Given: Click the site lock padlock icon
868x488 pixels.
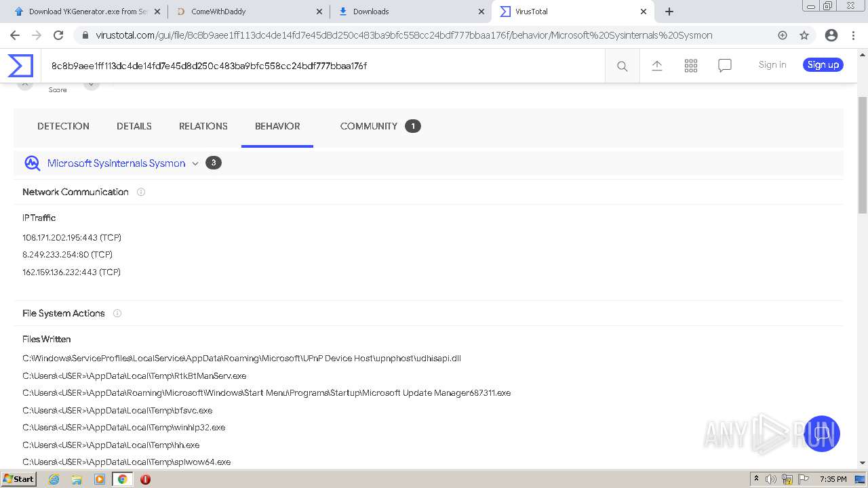Looking at the screenshot, I should (85, 35).
